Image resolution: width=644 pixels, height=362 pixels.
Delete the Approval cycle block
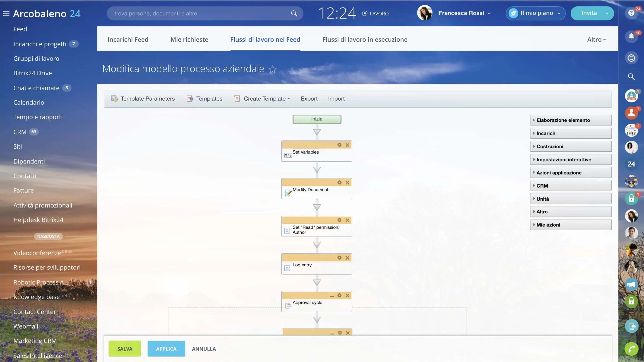(x=347, y=295)
